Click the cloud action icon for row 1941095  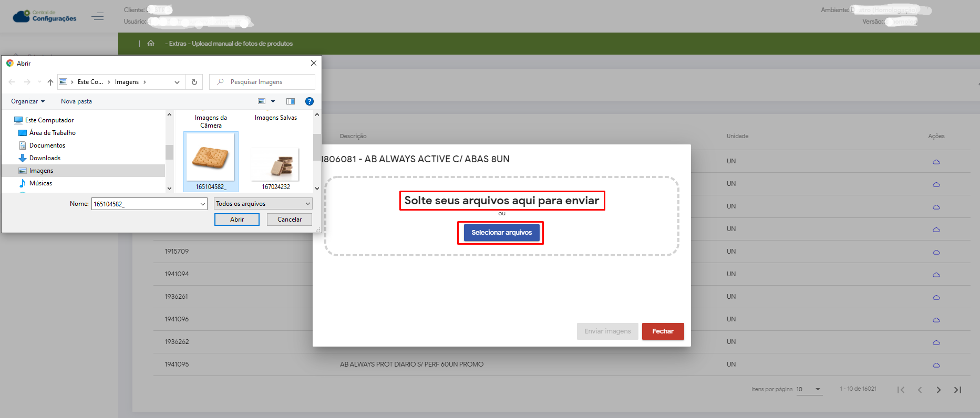tap(936, 365)
